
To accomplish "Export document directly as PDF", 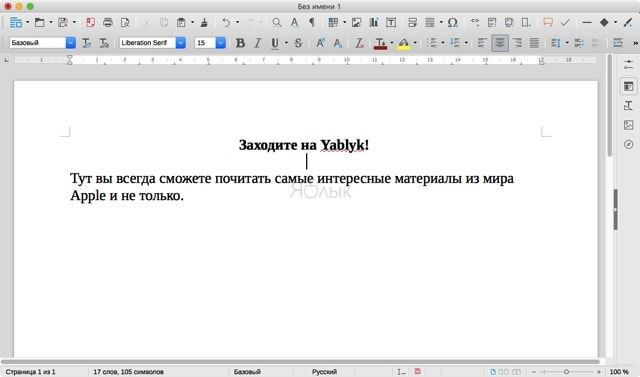I will (x=90, y=22).
